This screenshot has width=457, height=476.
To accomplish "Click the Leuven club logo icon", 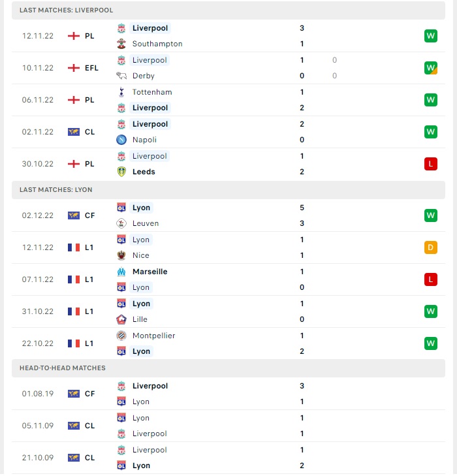I will tap(121, 223).
